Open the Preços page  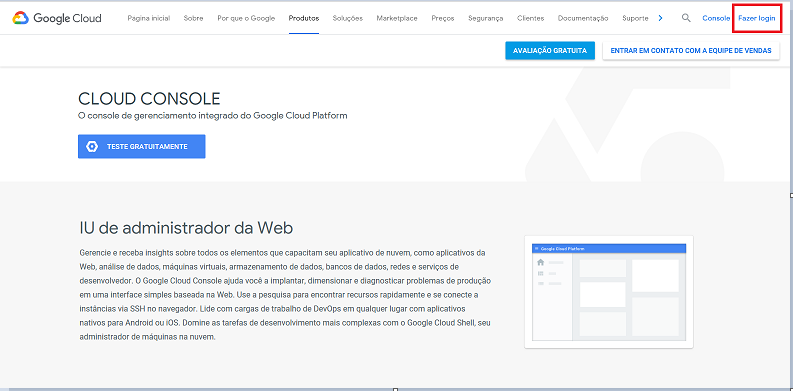click(443, 18)
